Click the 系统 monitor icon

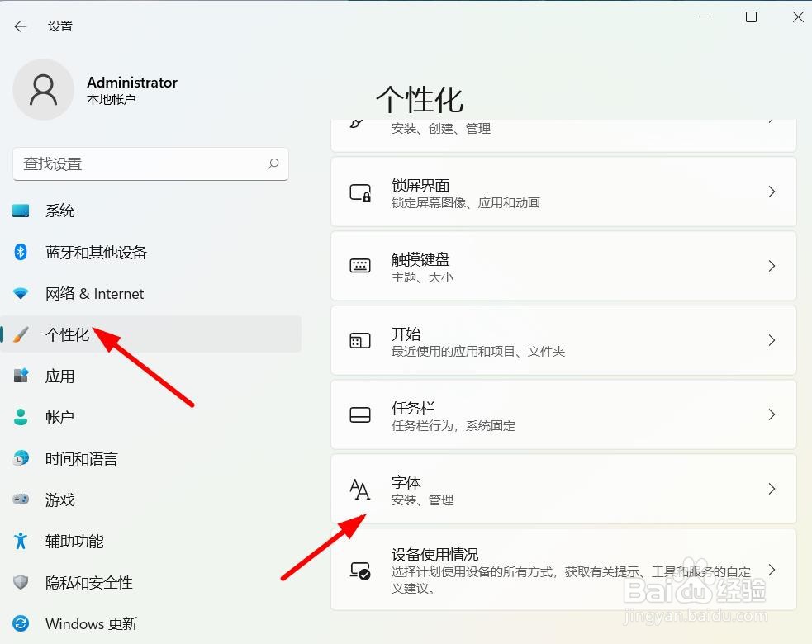click(x=21, y=211)
